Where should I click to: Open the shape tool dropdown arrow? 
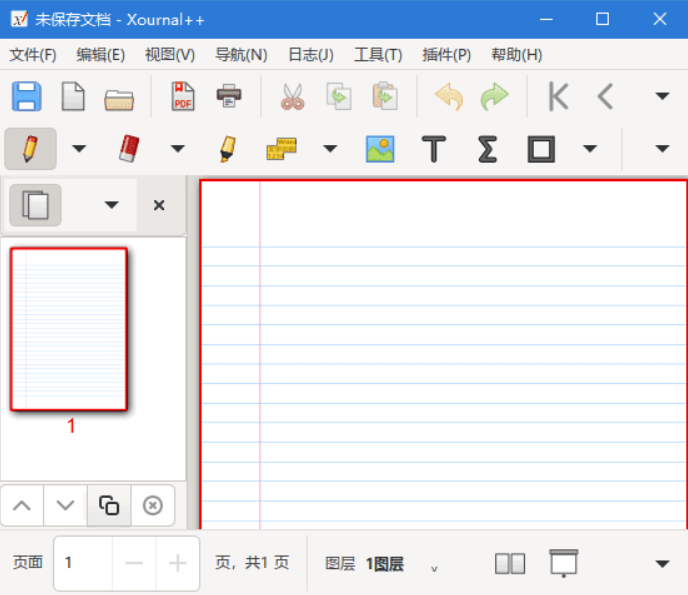point(590,149)
